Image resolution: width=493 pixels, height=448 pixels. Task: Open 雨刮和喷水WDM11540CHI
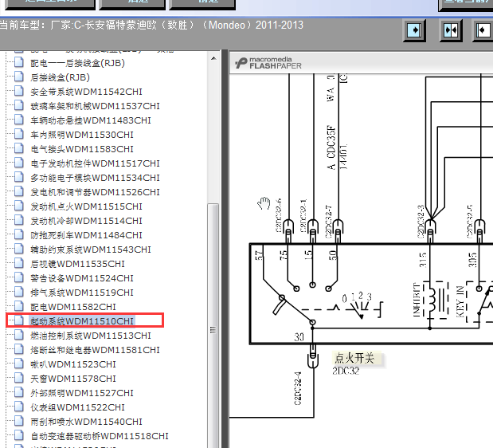[86, 422]
